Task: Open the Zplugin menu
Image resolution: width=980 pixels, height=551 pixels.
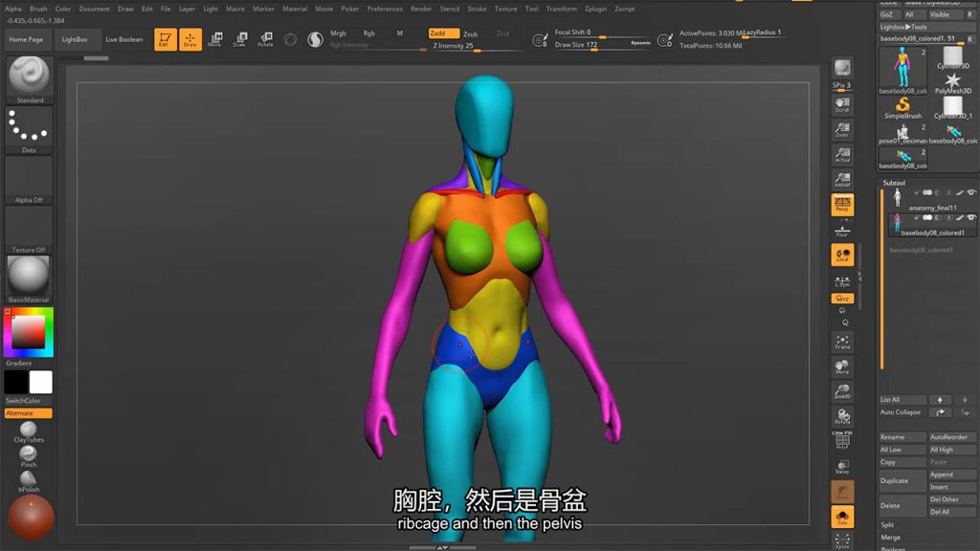Action: click(x=597, y=9)
